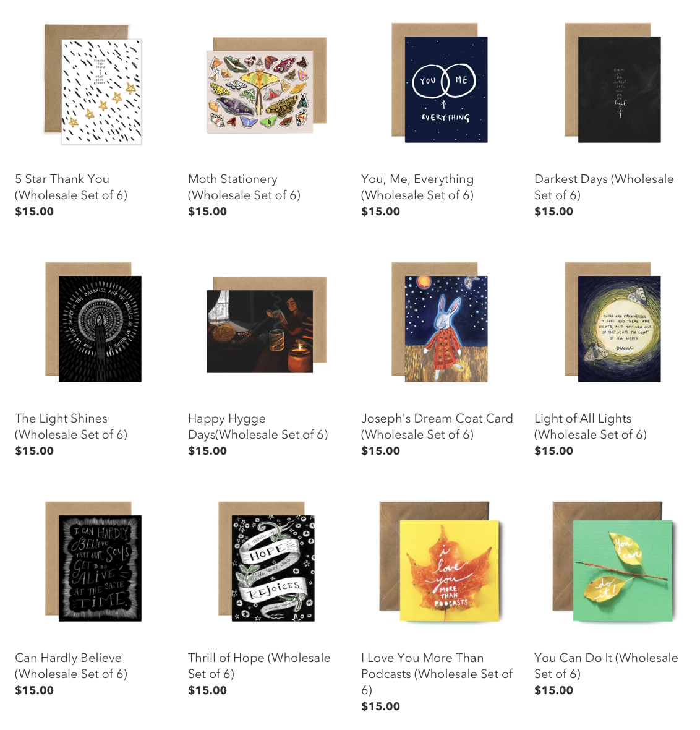This screenshot has width=700, height=730.
Task: Follow the Darkest Days (Wholesale Set of 6) link
Action: click(x=604, y=187)
